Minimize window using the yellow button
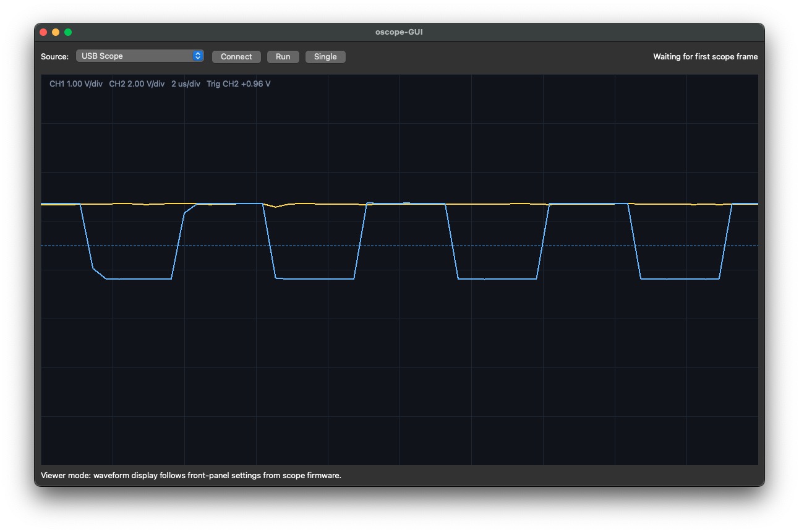This screenshot has height=532, width=799. [56, 32]
